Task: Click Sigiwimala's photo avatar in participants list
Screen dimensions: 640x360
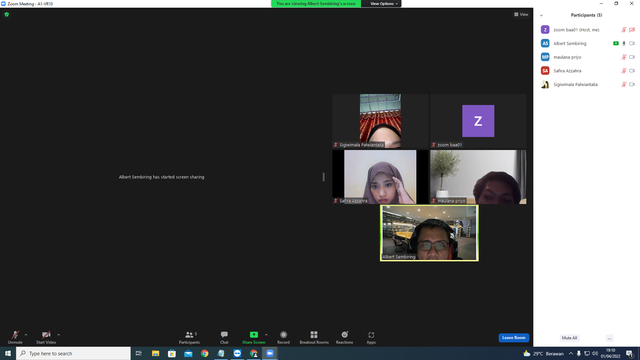Action: tap(545, 84)
